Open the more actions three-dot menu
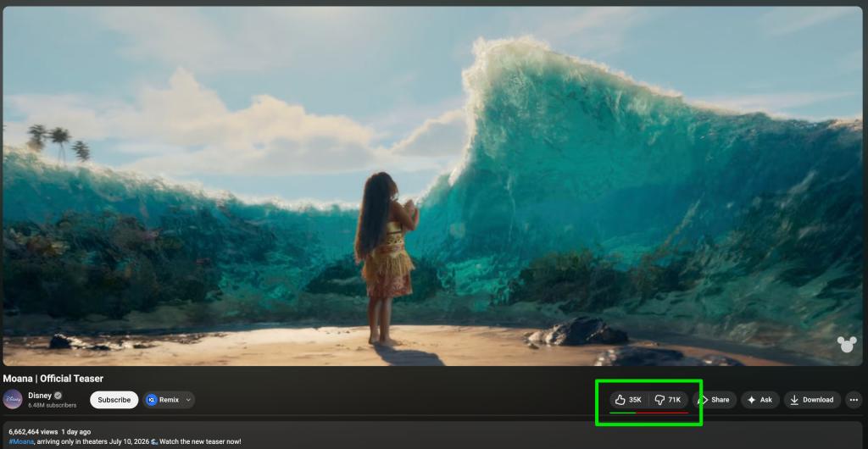This screenshot has height=449, width=868. tap(854, 400)
